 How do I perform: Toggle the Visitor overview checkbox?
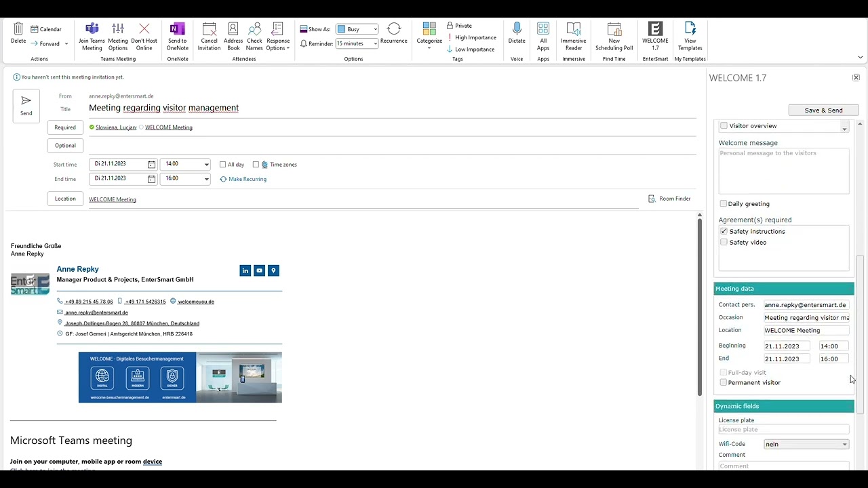(x=724, y=125)
